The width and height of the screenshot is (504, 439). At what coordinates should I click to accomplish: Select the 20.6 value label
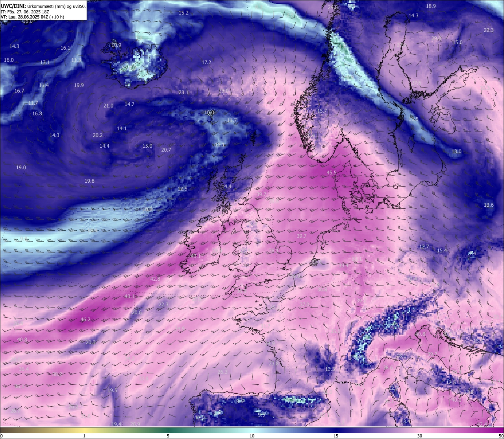(x=137, y=312)
